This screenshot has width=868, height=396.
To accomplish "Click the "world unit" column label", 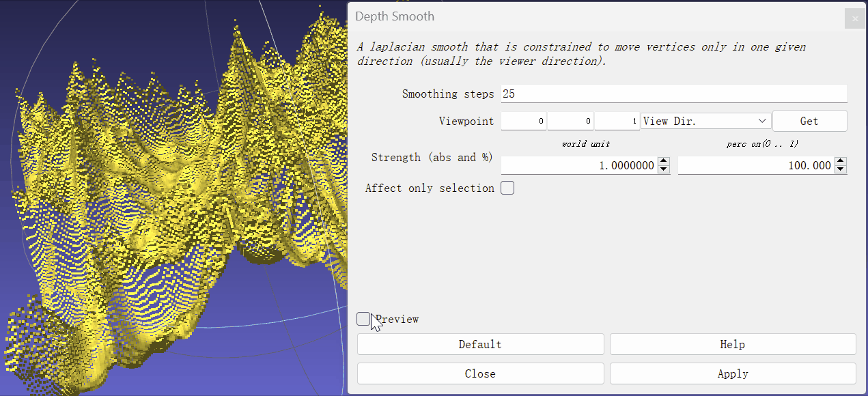I will click(586, 144).
